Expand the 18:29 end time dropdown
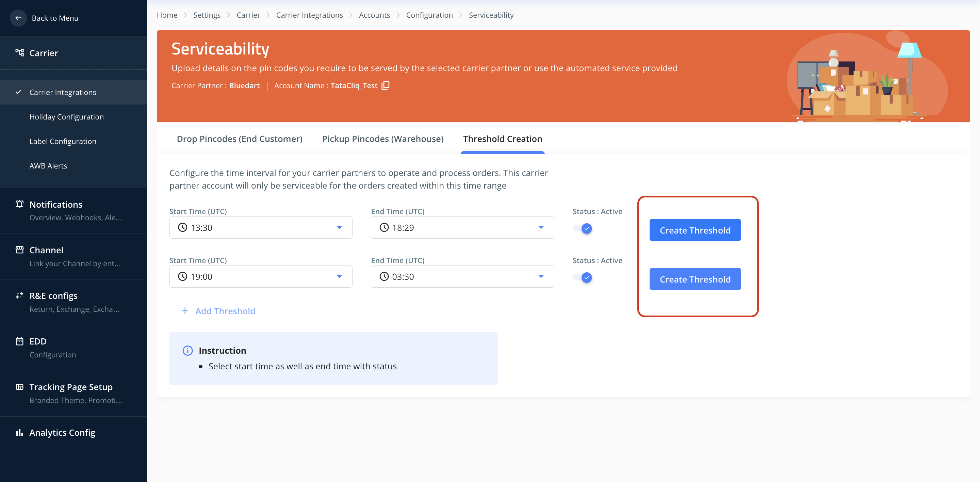 pos(541,227)
